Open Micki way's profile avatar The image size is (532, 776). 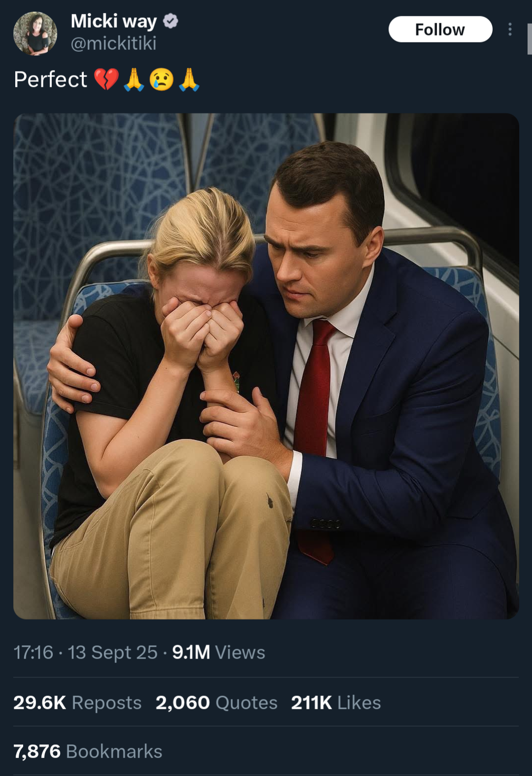[35, 34]
